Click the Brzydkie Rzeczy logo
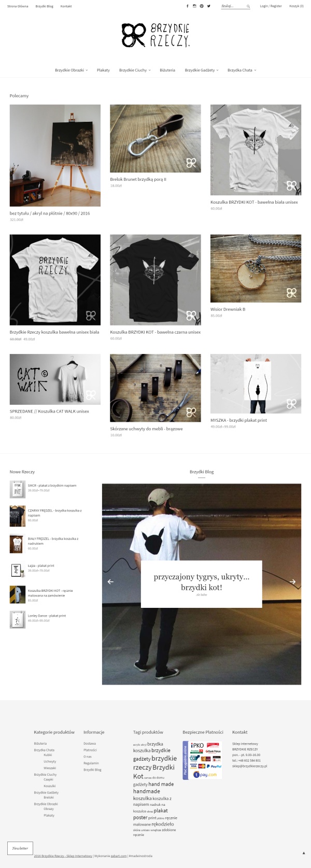 point(155,35)
